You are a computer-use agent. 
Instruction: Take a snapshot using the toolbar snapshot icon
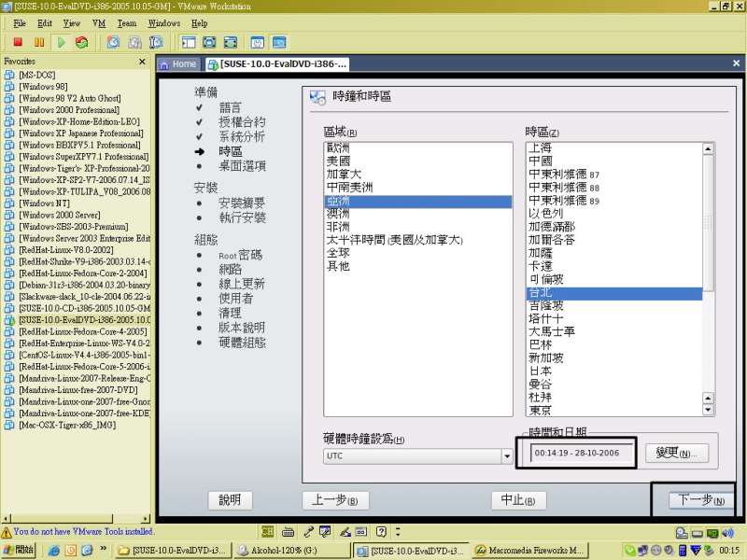[113, 42]
